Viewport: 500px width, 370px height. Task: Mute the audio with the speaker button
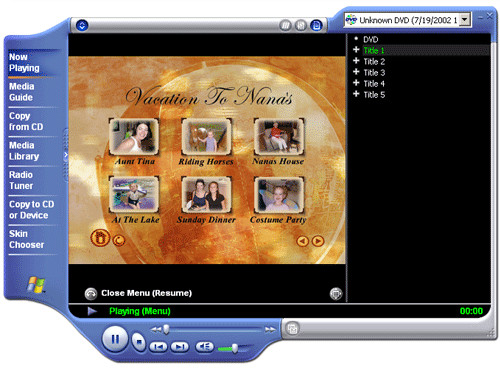(204, 347)
